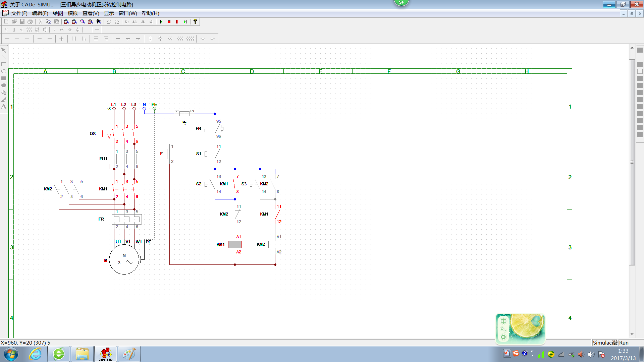This screenshot has width=644, height=362.
Task: Open the 绘图 menu
Action: tap(58, 13)
